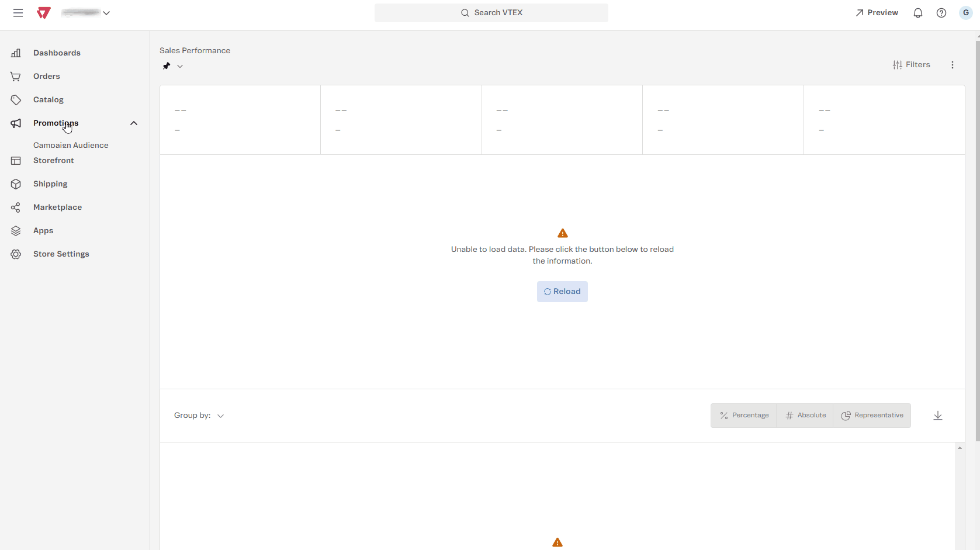Click the VTEX logo icon
Screen dimensions: 980x550
tap(44, 13)
